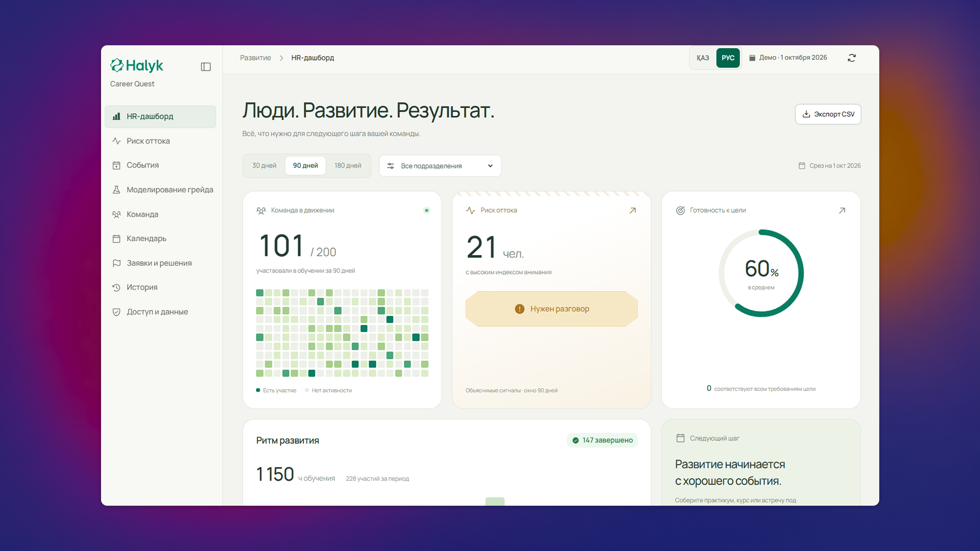Click the bar chart icon of HR-дашборд
Image resolution: width=980 pixels, height=551 pixels.
pyautogui.click(x=116, y=116)
